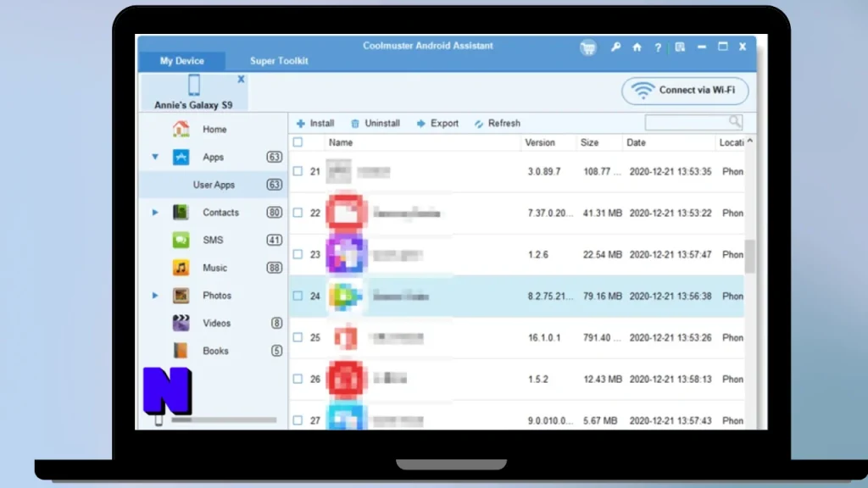Open Books category in the sidebar
The height and width of the screenshot is (488, 868).
pos(215,351)
